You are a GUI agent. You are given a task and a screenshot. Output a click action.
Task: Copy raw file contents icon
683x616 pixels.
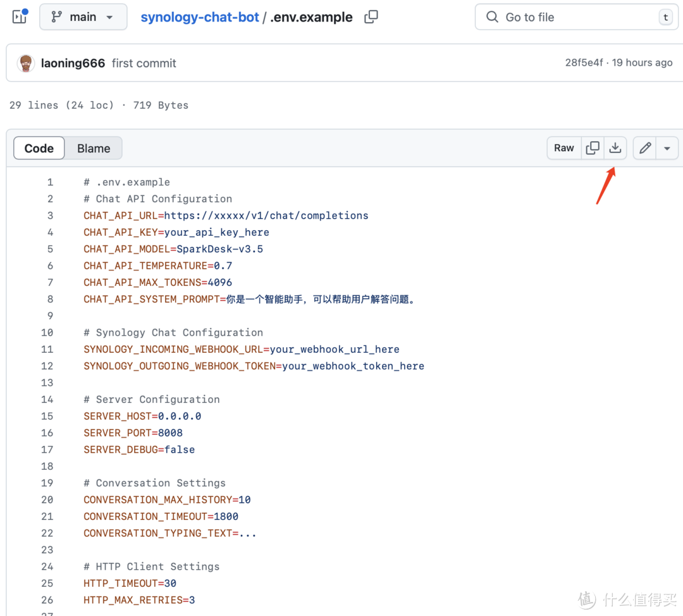click(593, 148)
